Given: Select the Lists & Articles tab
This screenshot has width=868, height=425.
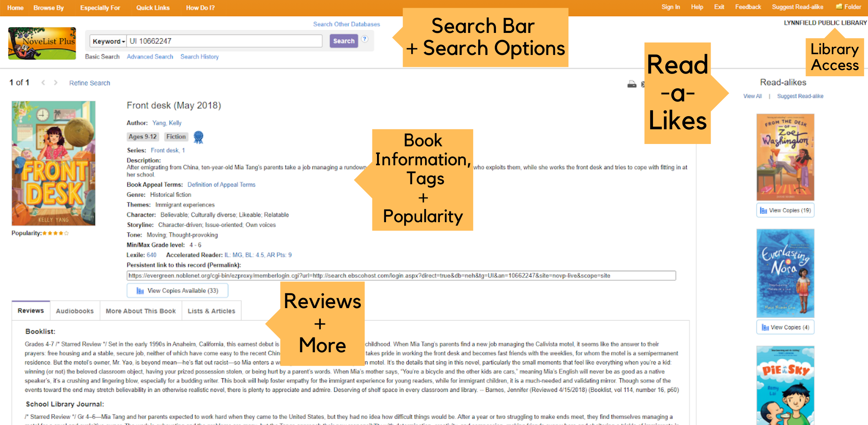Looking at the screenshot, I should pyautogui.click(x=212, y=311).
